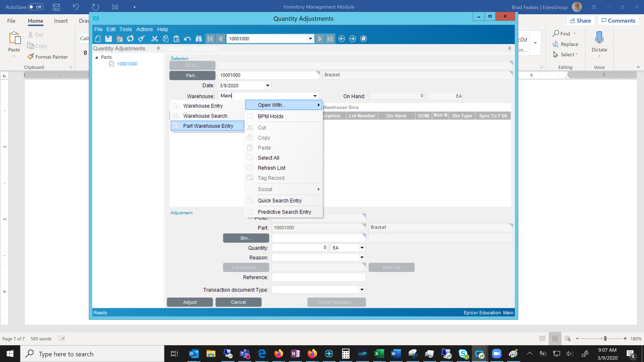The height and width of the screenshot is (362, 644).
Task: Go to last record navigation button
Action: point(330,39)
